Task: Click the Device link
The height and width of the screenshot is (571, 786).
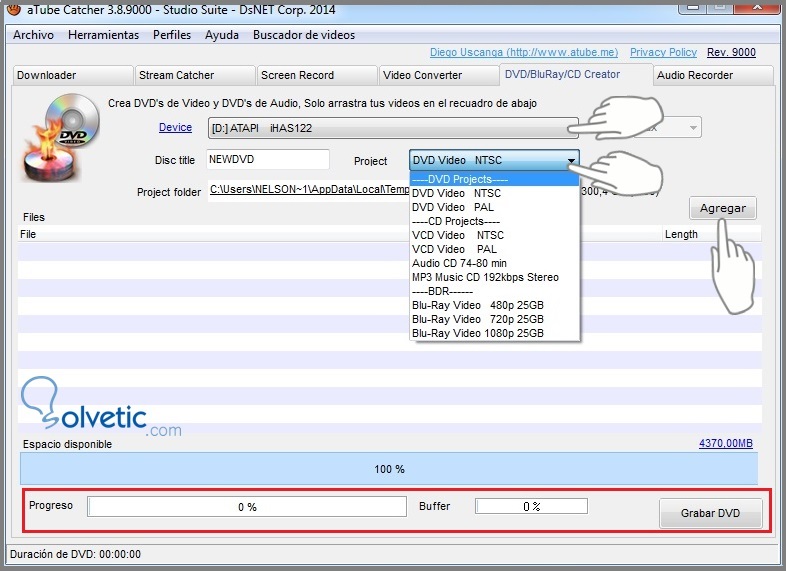Action: [x=175, y=127]
